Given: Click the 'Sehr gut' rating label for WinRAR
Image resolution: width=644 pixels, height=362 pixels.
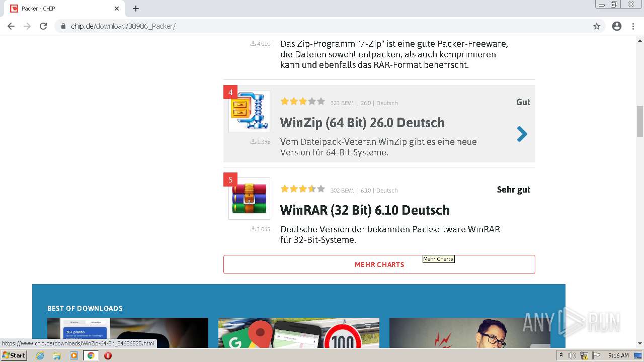Looking at the screenshot, I should point(514,190).
